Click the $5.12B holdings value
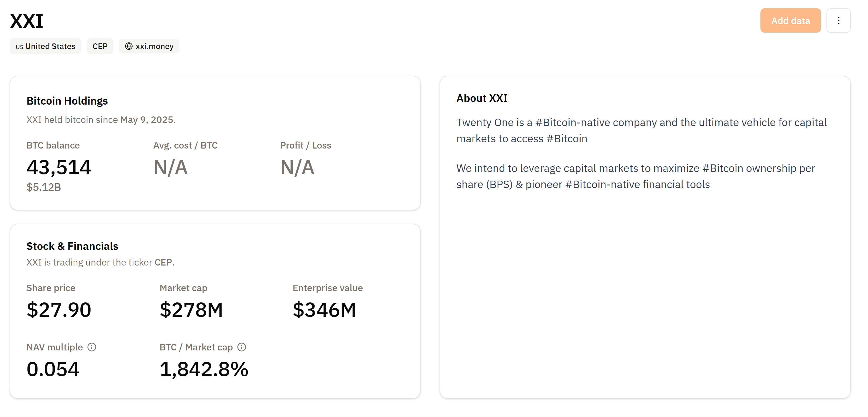The height and width of the screenshot is (417, 868). coord(44,187)
